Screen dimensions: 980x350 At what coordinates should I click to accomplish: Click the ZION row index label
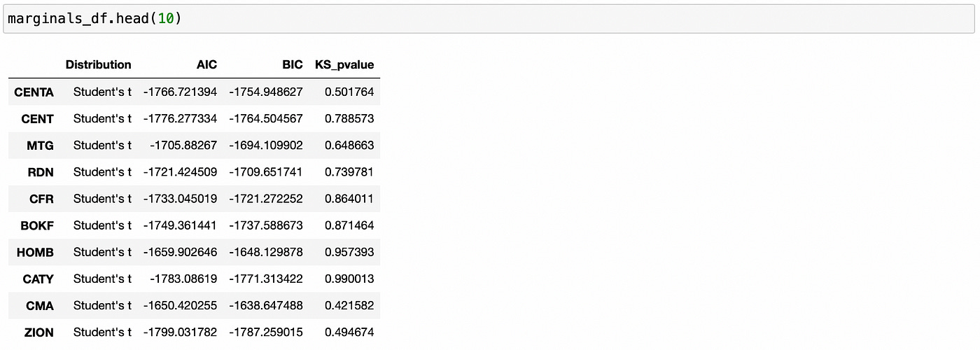point(38,332)
